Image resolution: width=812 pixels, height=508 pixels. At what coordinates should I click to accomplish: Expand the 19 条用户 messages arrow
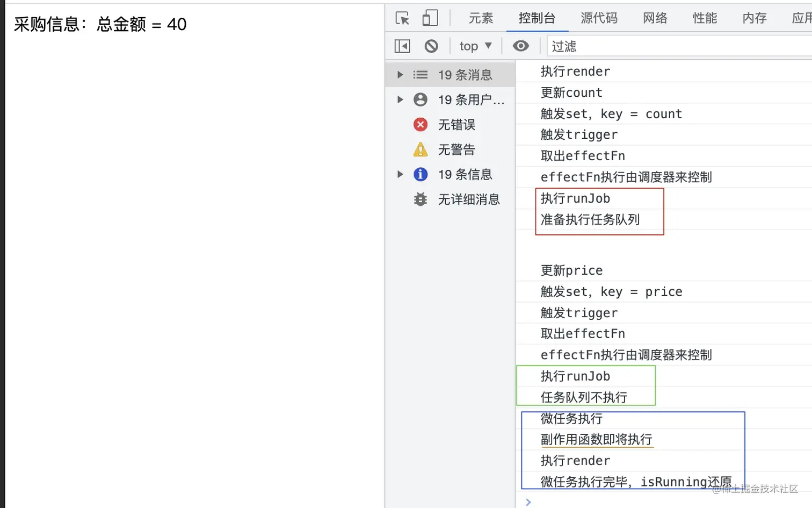click(400, 99)
